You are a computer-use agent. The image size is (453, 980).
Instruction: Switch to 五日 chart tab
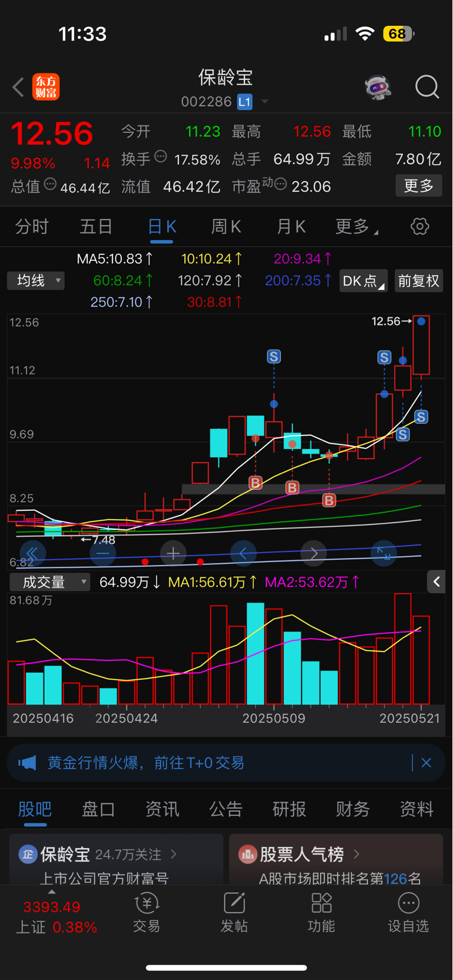tap(96, 227)
